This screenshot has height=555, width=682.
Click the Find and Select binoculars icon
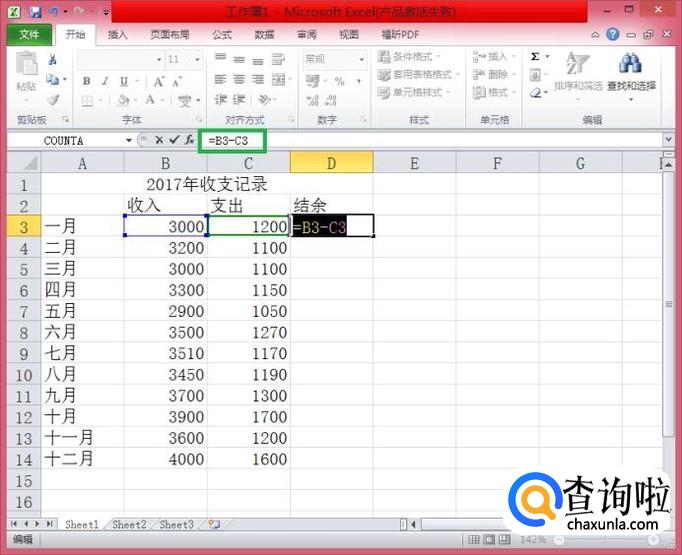click(x=631, y=64)
